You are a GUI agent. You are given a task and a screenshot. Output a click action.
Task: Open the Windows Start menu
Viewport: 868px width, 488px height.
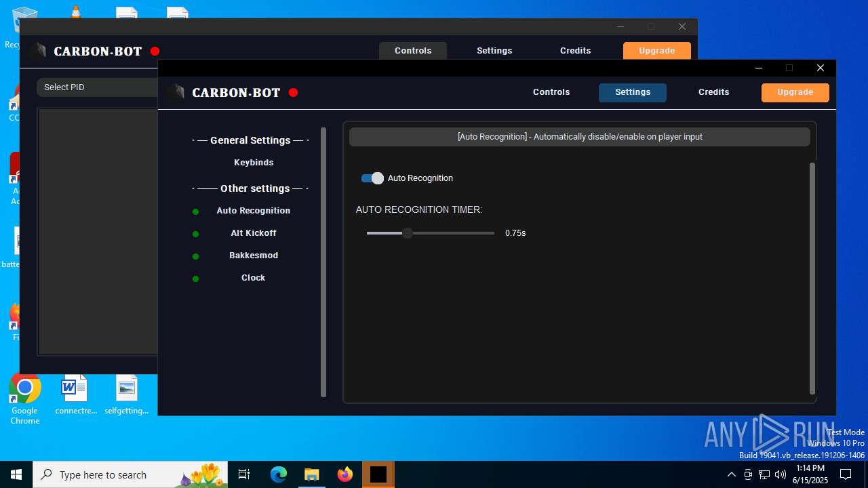[x=16, y=474]
